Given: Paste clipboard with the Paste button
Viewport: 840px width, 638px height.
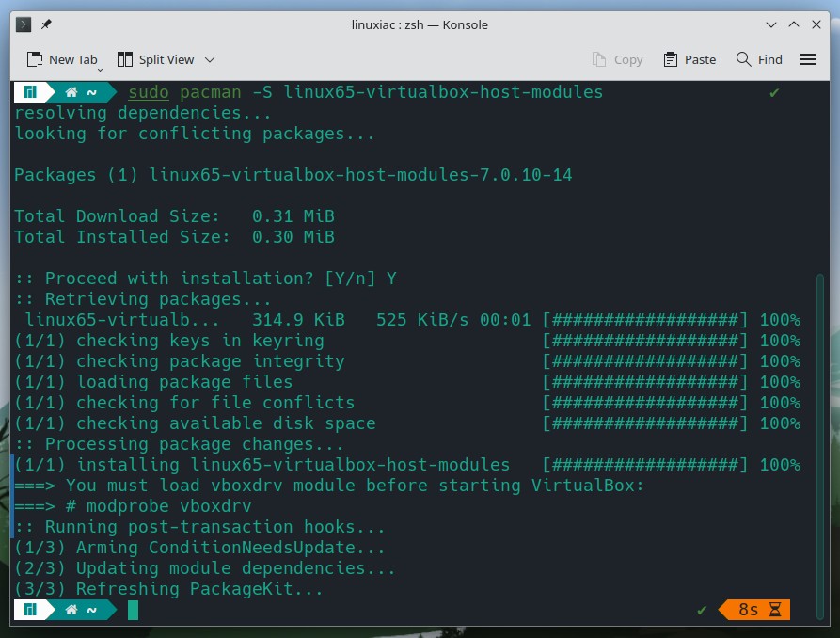Looking at the screenshot, I should click(x=689, y=59).
